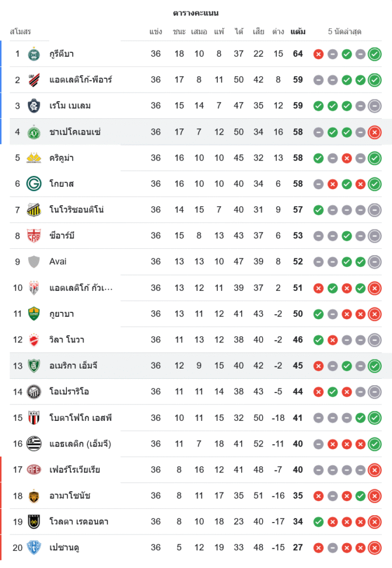Select the เปซานดู club crest
392x568 pixels.
click(33, 548)
